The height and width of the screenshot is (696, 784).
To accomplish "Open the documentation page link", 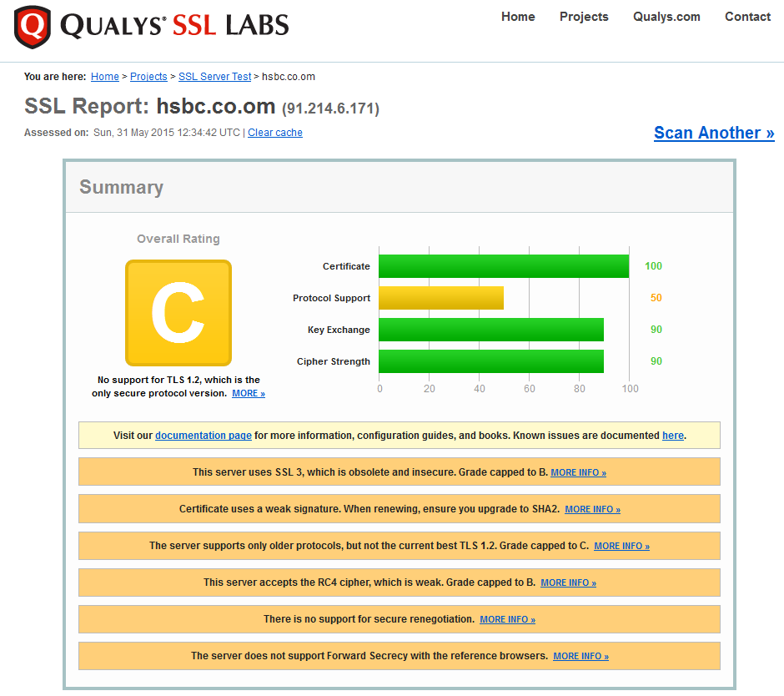I will [x=204, y=436].
